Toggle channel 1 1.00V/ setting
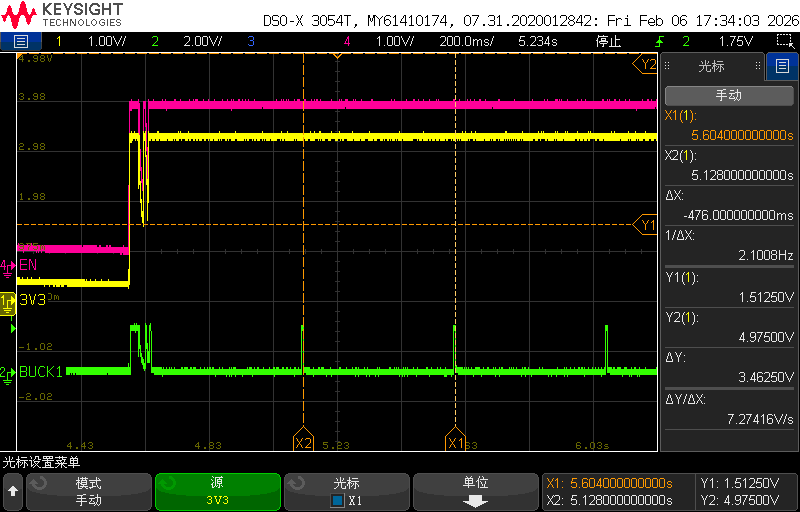Image resolution: width=800 pixels, height=512 pixels. (x=92, y=41)
